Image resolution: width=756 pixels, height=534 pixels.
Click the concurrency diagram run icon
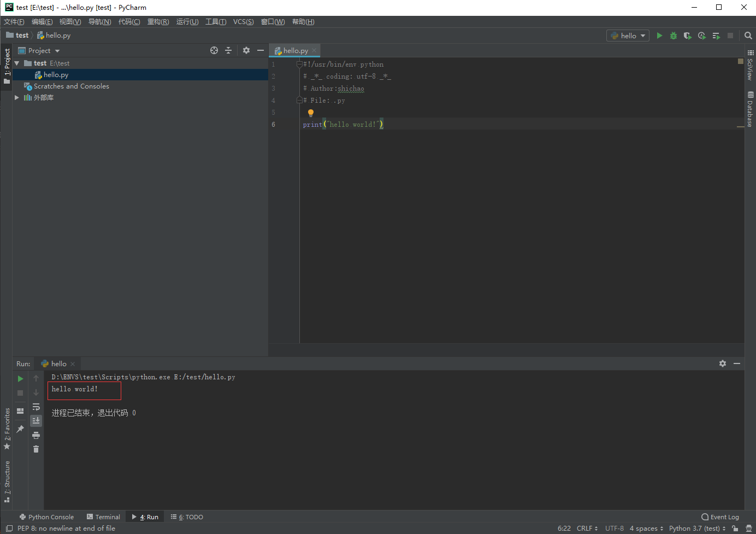pyautogui.click(x=716, y=36)
